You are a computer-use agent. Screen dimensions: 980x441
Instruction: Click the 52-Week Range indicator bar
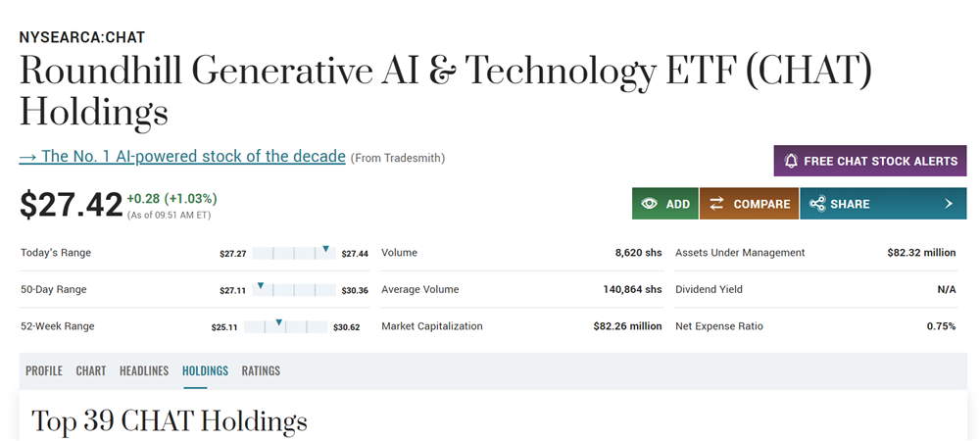(285, 326)
